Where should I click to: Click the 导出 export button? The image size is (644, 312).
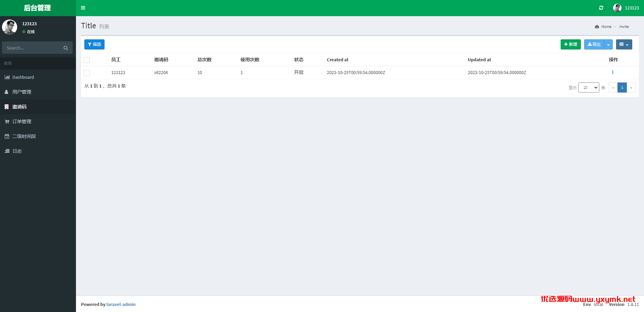(594, 44)
